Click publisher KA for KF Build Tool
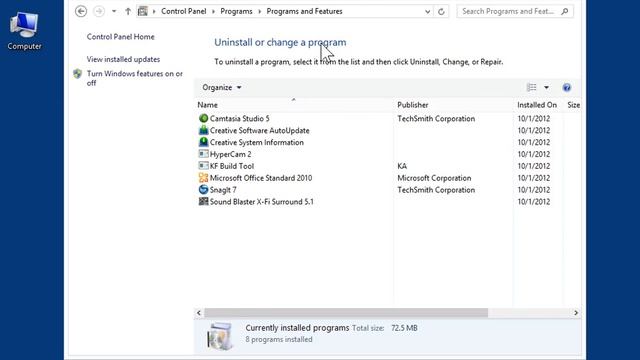 point(402,166)
